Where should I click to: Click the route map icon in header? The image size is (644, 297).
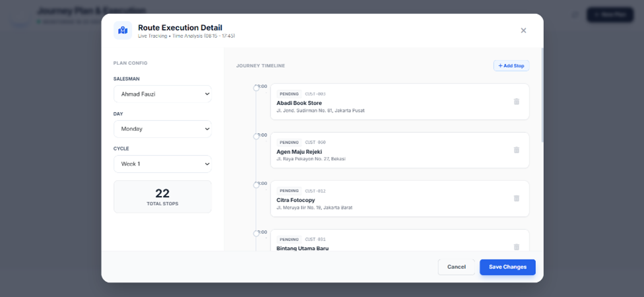123,30
